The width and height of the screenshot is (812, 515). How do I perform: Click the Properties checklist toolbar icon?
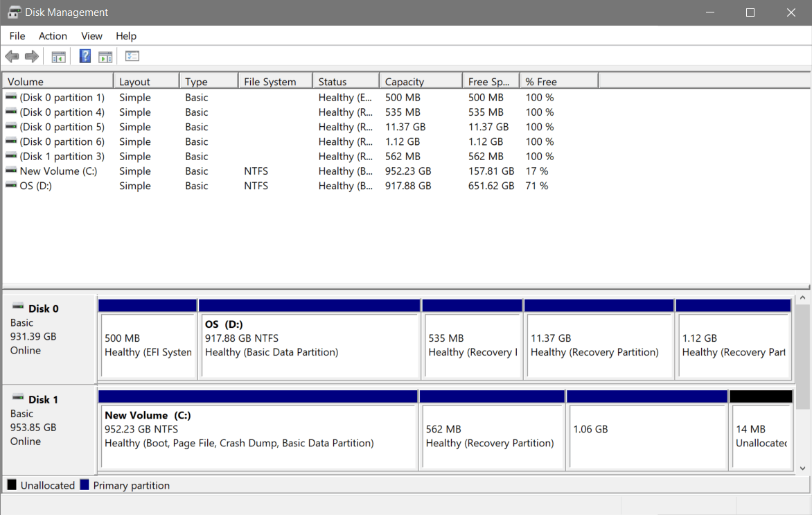pos(132,55)
